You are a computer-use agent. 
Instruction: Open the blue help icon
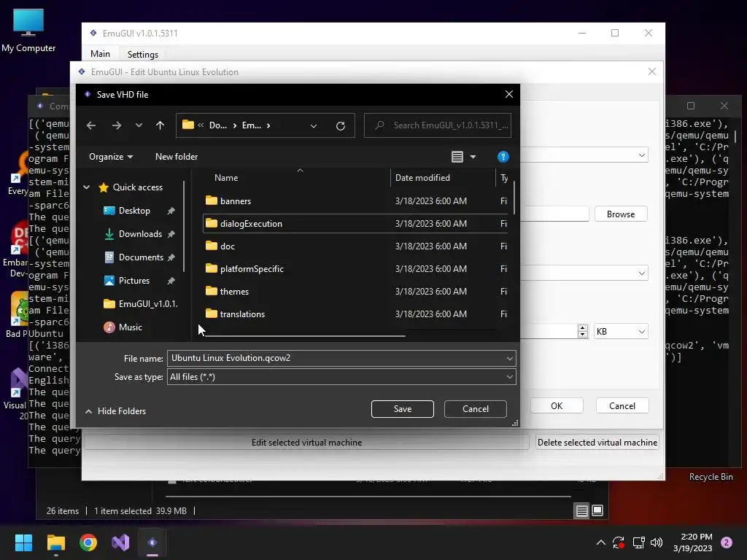[503, 157]
